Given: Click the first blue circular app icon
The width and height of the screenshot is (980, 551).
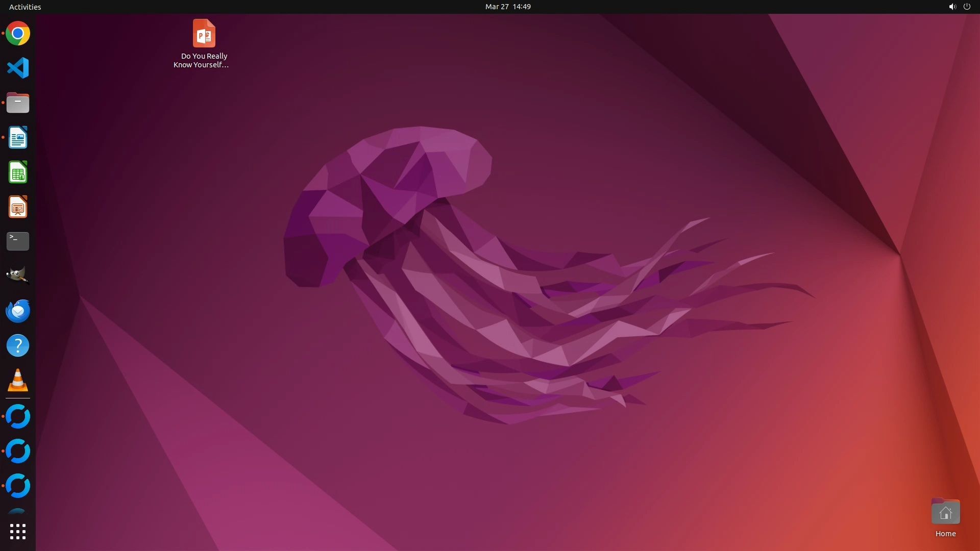Looking at the screenshot, I should coord(18,416).
